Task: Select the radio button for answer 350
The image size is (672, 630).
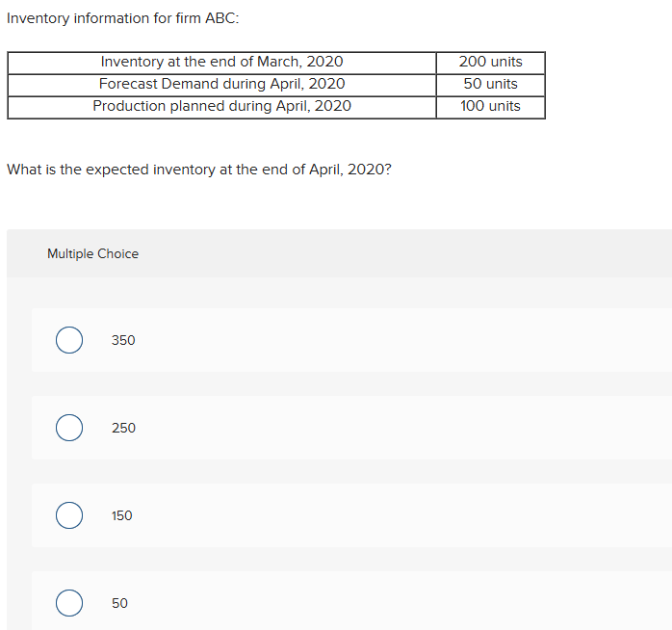Action: coord(68,340)
